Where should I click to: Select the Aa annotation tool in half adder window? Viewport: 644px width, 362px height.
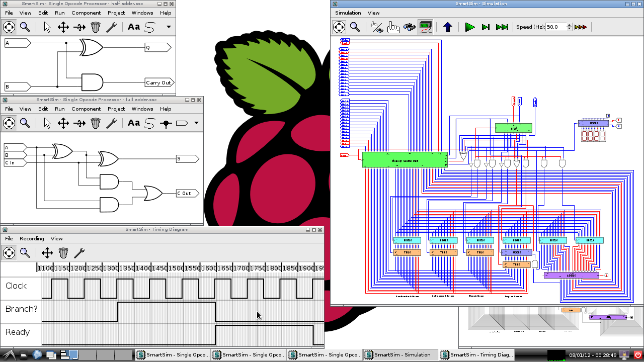tap(134, 27)
